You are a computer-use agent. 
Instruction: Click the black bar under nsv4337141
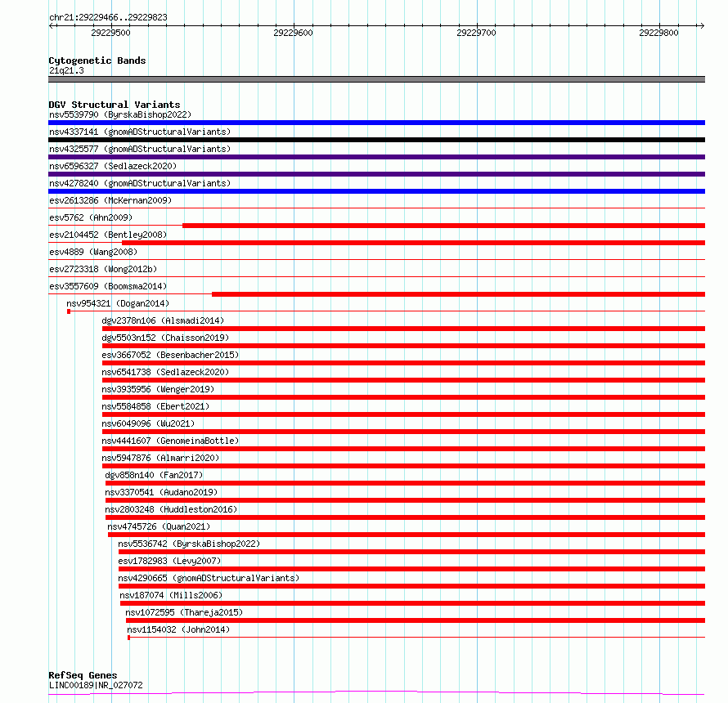[376, 140]
